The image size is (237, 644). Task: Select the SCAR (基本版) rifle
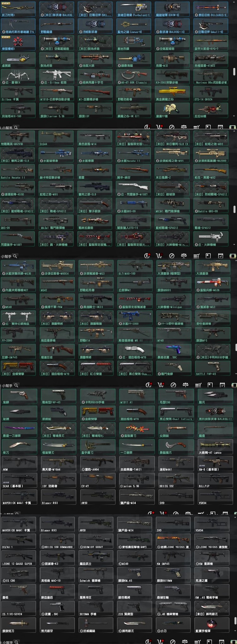point(19,480)
